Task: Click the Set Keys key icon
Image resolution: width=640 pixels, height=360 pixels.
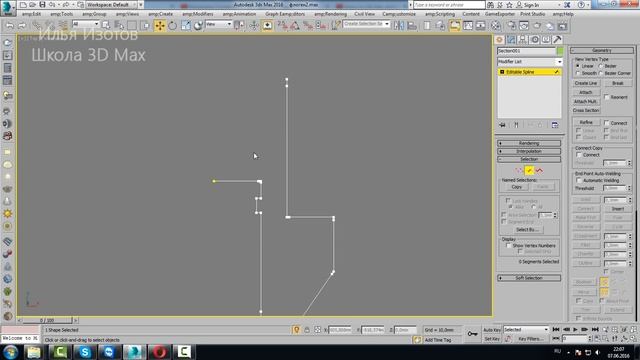Action: [472, 334]
